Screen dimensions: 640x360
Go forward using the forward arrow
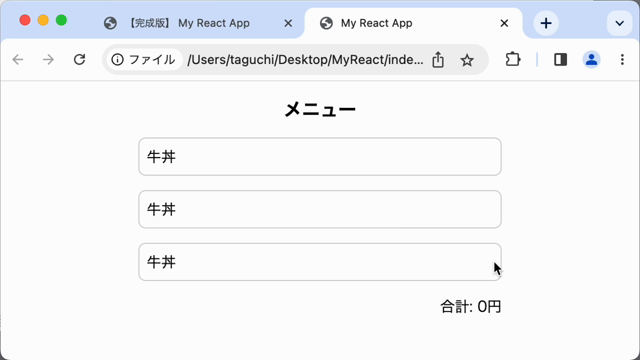click(48, 60)
